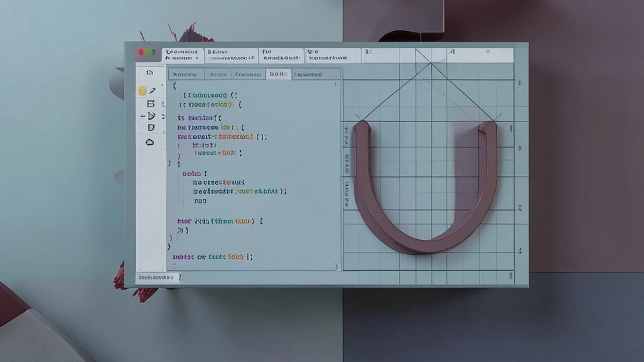Click the third top toolbar button
Screen dimensions: 644x362
pyautogui.click(x=281, y=55)
